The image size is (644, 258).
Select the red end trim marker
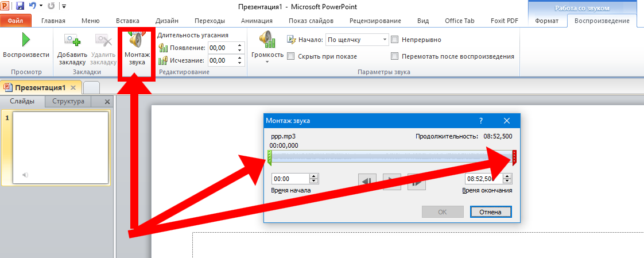pyautogui.click(x=515, y=158)
